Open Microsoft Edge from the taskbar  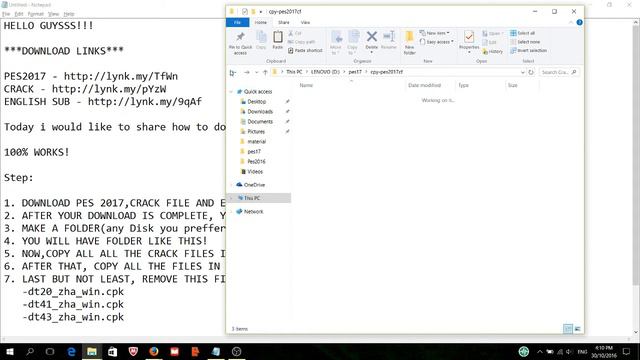click(71, 351)
